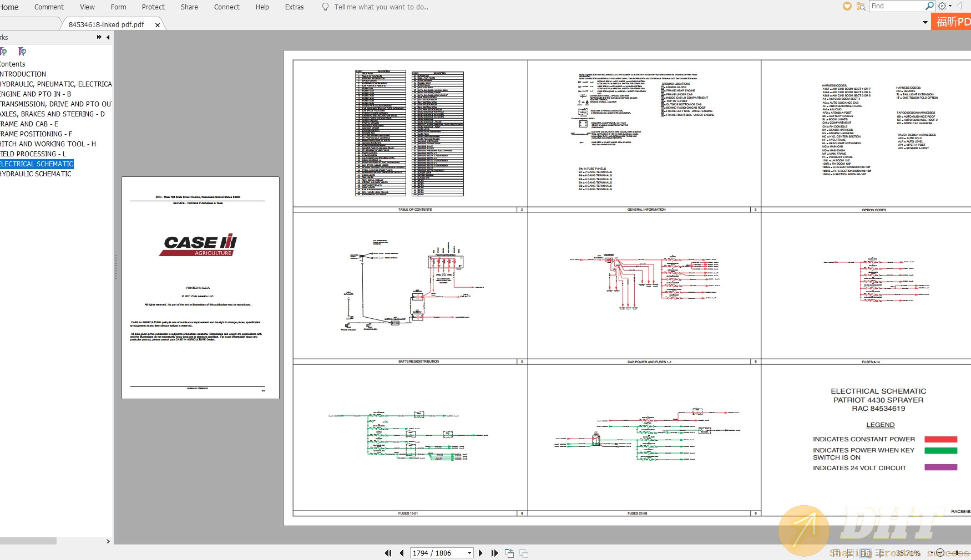Advance to the next page

coord(481,553)
